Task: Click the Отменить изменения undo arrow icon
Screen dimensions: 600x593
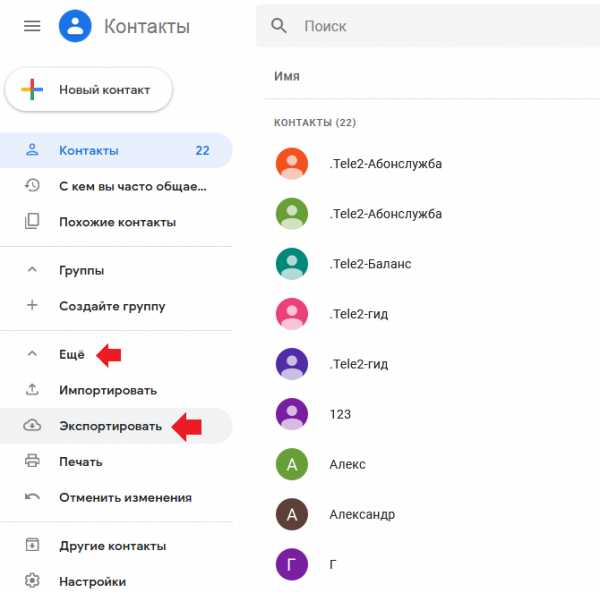Action: coord(32,497)
